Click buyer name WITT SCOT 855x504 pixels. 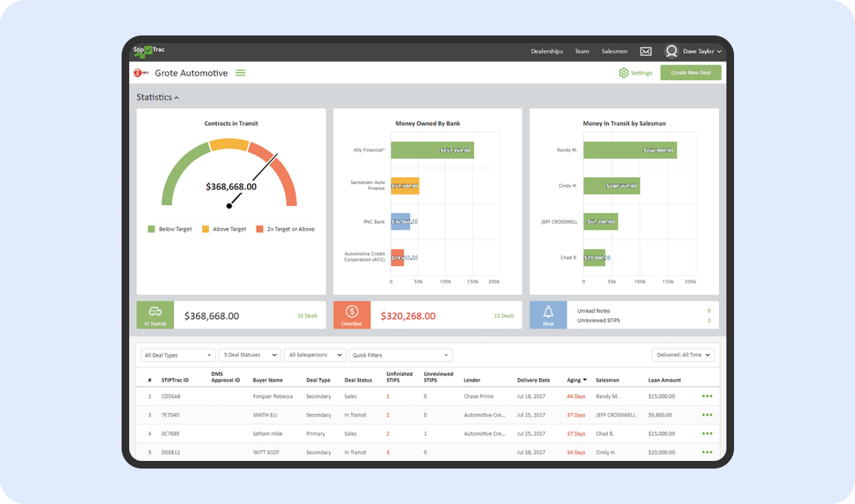[x=266, y=453]
